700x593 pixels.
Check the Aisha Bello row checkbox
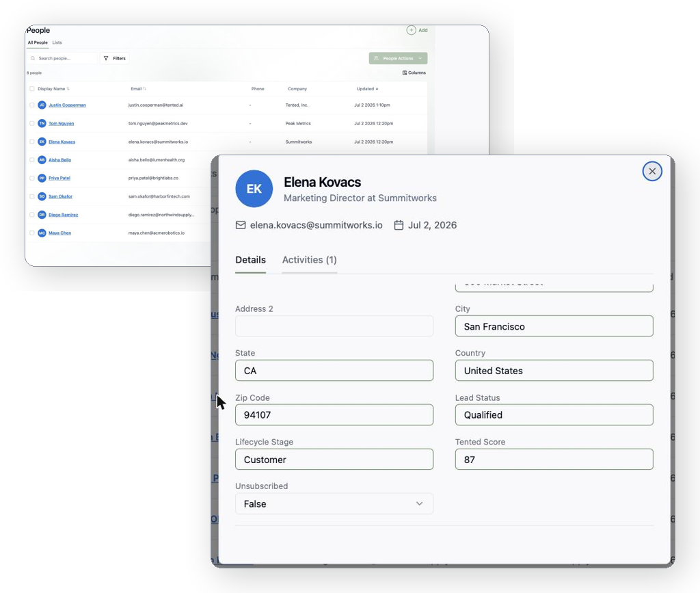click(31, 160)
